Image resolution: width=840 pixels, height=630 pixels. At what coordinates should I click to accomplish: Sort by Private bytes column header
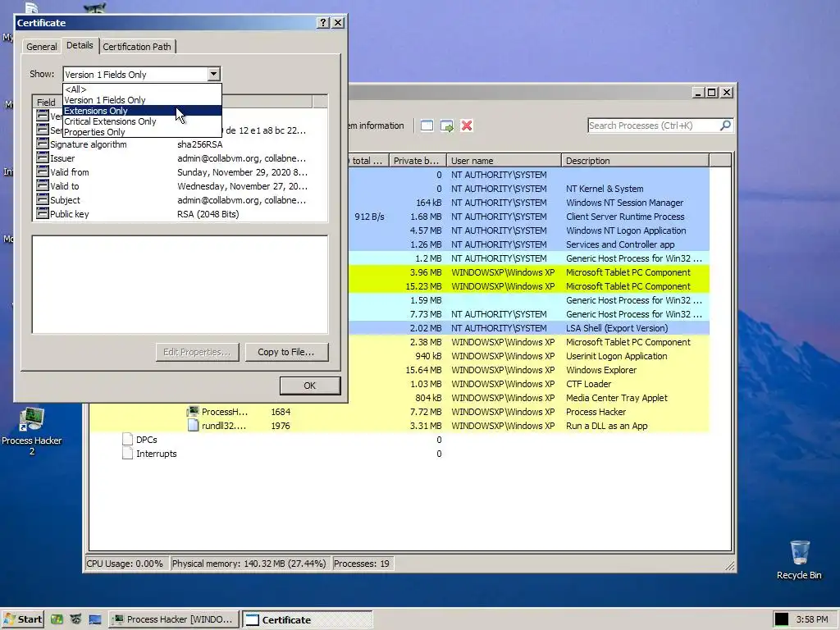418,160
